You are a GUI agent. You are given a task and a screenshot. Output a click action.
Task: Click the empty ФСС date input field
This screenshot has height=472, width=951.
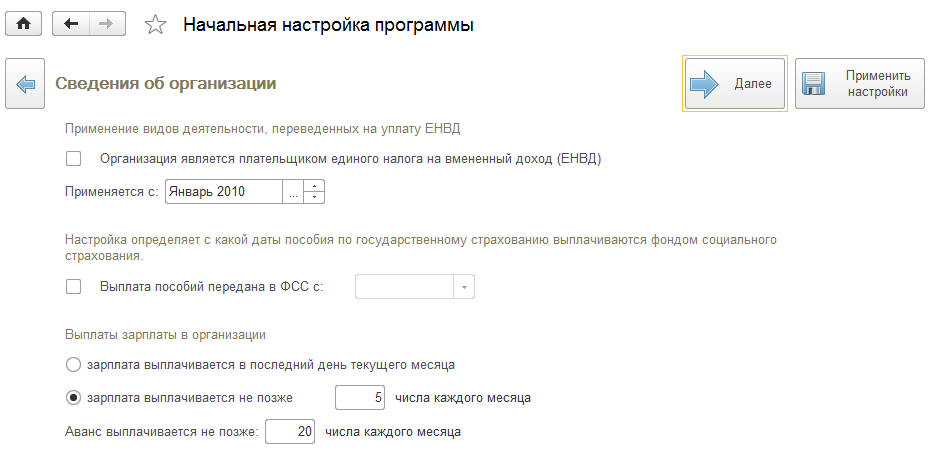405,287
